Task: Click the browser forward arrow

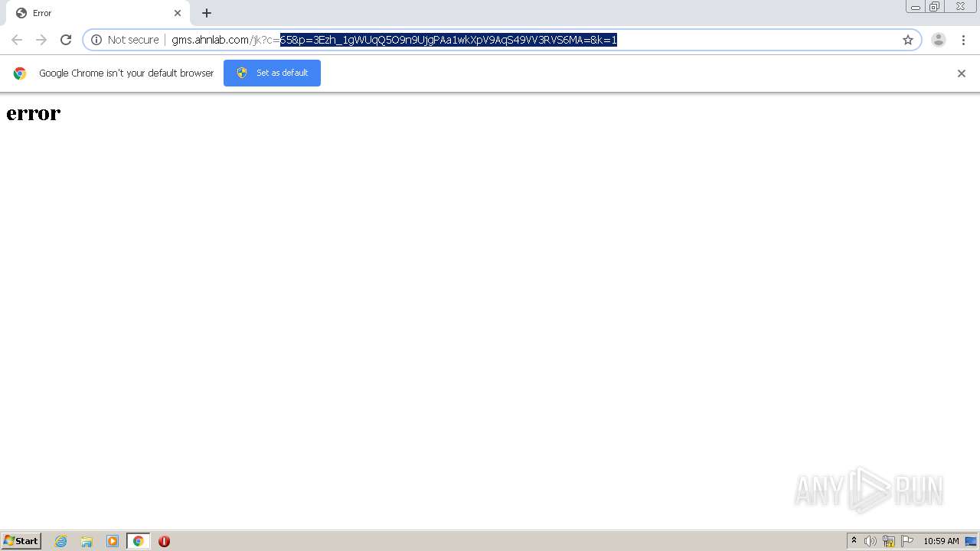Action: click(41, 40)
